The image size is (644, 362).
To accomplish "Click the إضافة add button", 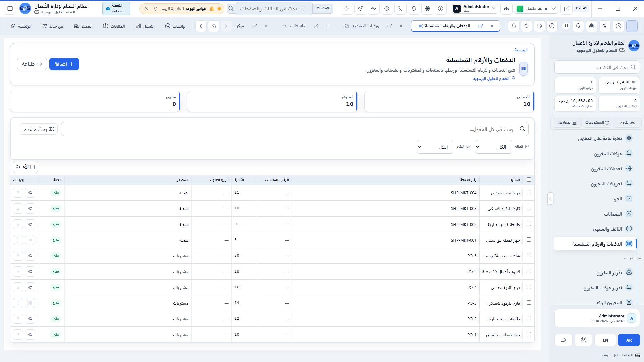I will pyautogui.click(x=64, y=64).
